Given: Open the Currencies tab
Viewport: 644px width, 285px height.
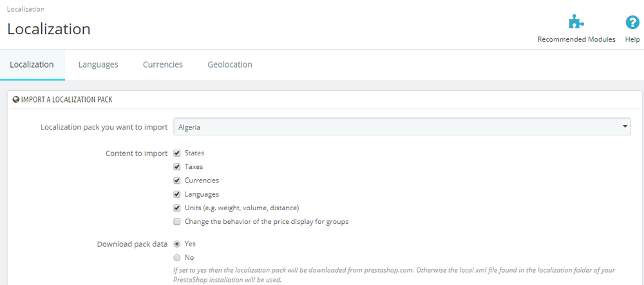Looking at the screenshot, I should coord(163,64).
